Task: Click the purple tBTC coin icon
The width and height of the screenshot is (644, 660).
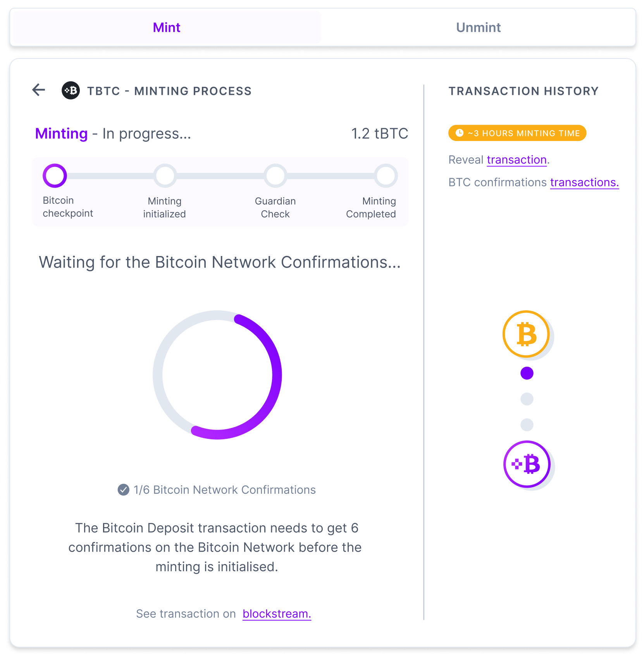Action: tap(527, 464)
